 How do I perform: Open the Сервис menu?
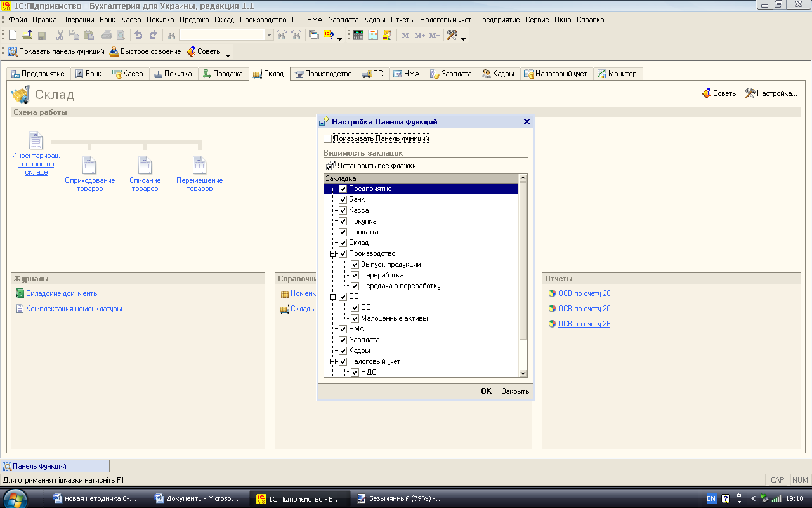(x=537, y=20)
